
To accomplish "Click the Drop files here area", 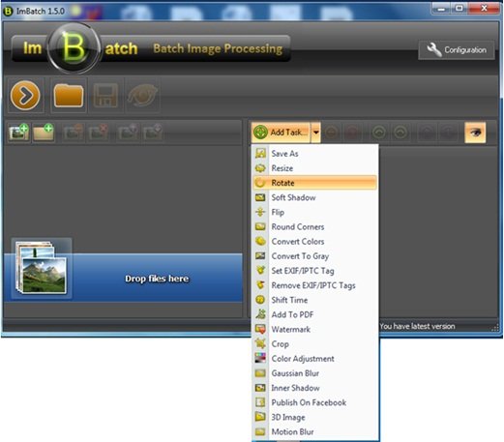I will (123, 278).
